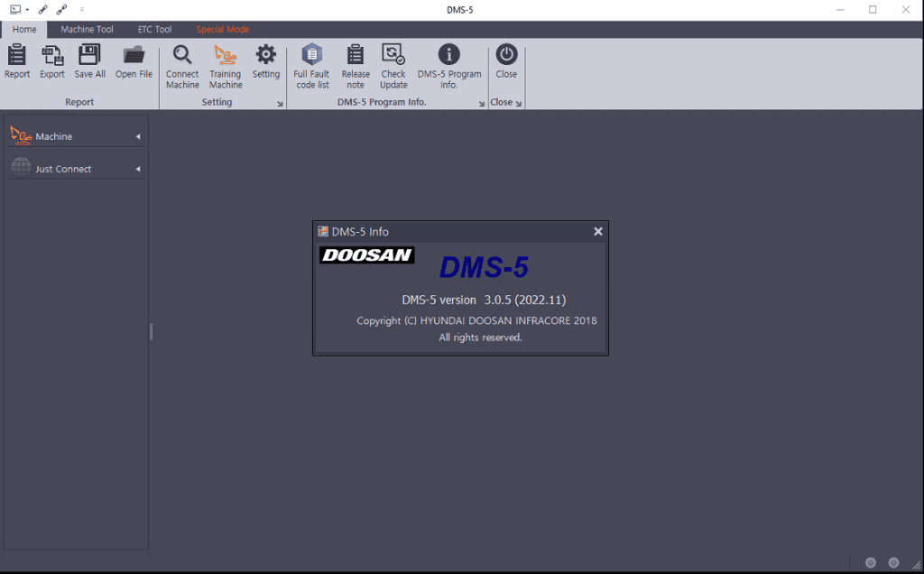This screenshot has height=574, width=924.
Task: Start Training Machine excavator icon
Action: 225,55
